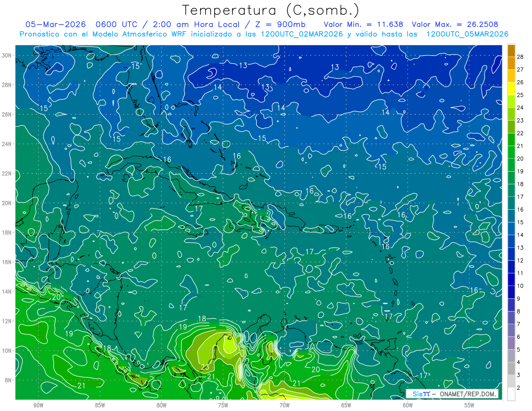This screenshot has height=411, width=532.
Task: Pick the yellow colorbar swatch between 25 and 26
Action: pos(511,89)
